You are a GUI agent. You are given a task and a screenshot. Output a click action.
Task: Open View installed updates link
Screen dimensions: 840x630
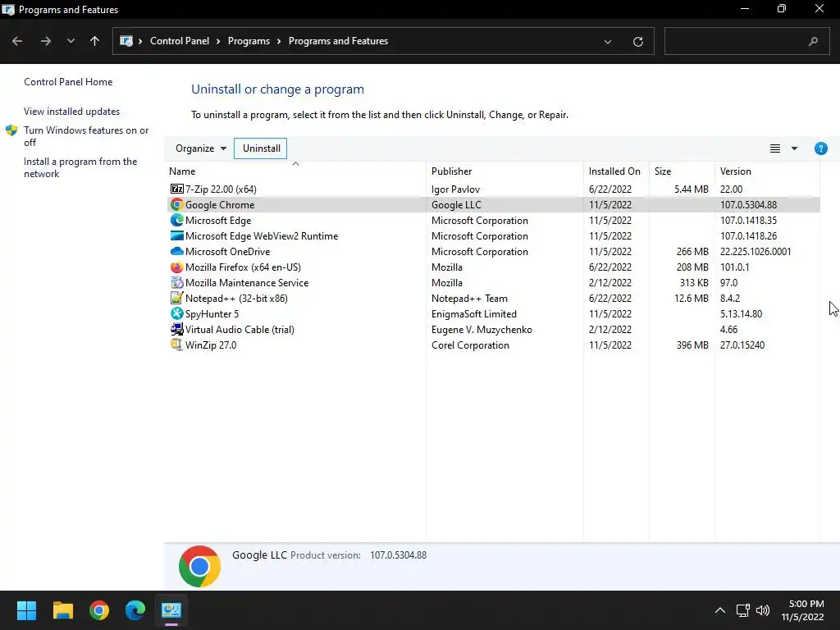72,112
